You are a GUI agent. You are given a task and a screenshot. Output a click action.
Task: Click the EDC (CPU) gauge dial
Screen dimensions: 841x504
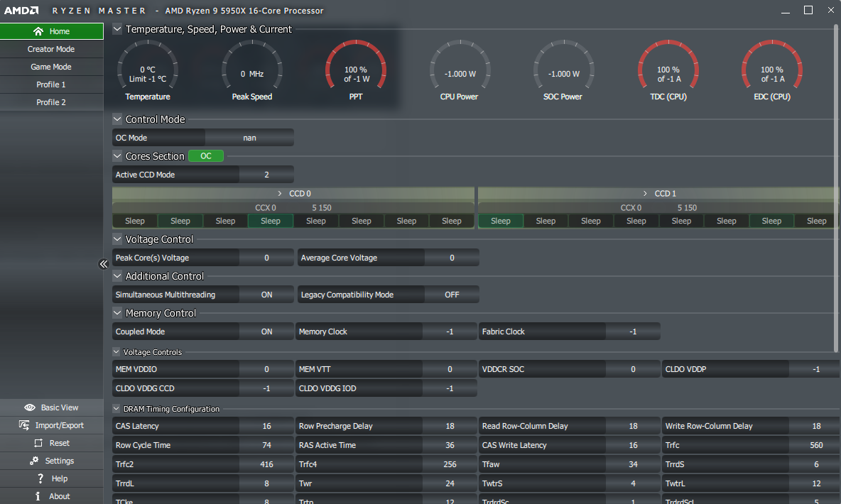point(772,65)
